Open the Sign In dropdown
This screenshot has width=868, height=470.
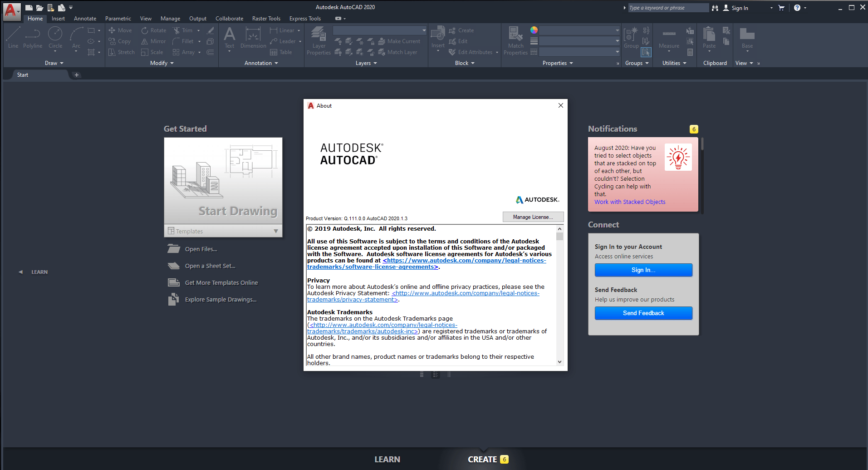coord(771,8)
